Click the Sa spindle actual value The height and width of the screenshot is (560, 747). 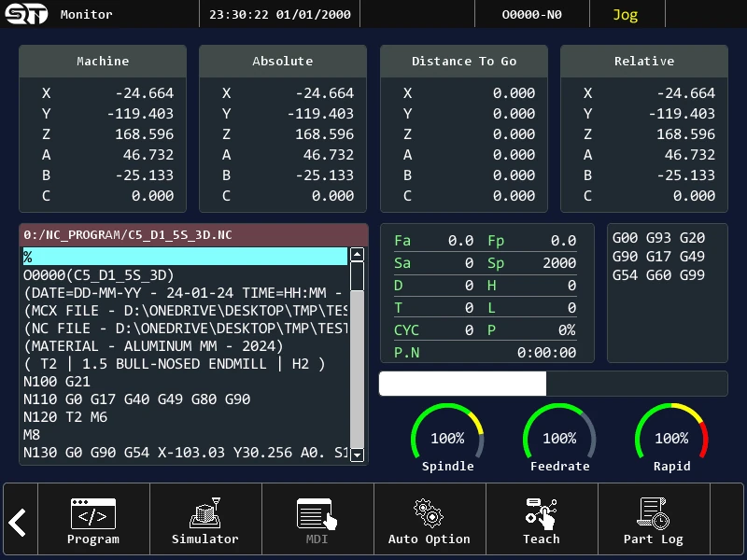[470, 263]
